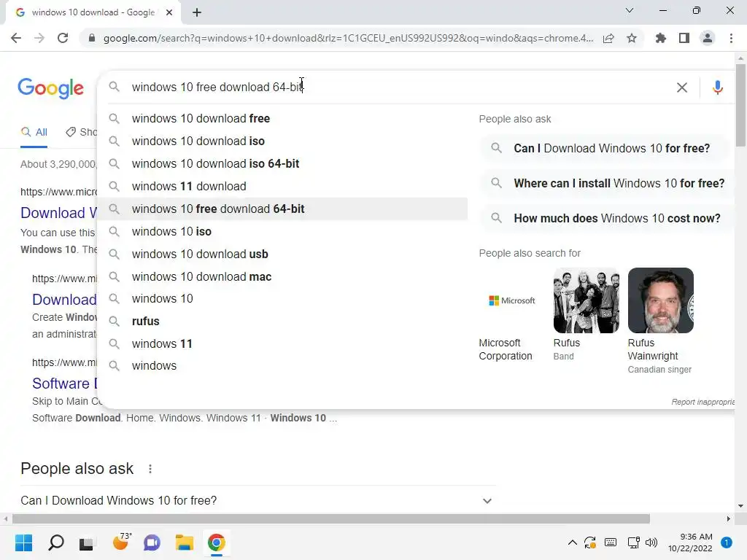Choose the plain windows 11 suggestion
This screenshot has height=560, width=747.
pyautogui.click(x=282, y=344)
